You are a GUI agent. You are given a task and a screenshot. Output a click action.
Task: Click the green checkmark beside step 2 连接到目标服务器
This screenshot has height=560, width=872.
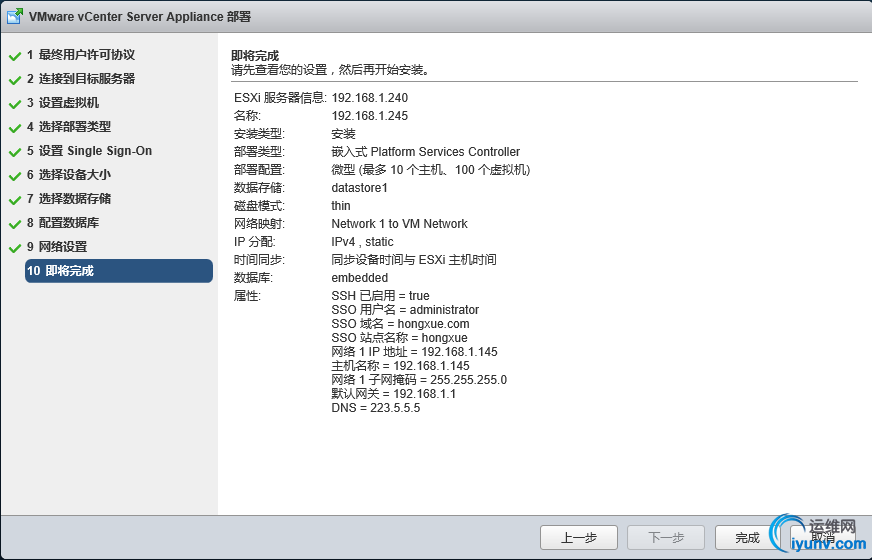tap(15, 81)
